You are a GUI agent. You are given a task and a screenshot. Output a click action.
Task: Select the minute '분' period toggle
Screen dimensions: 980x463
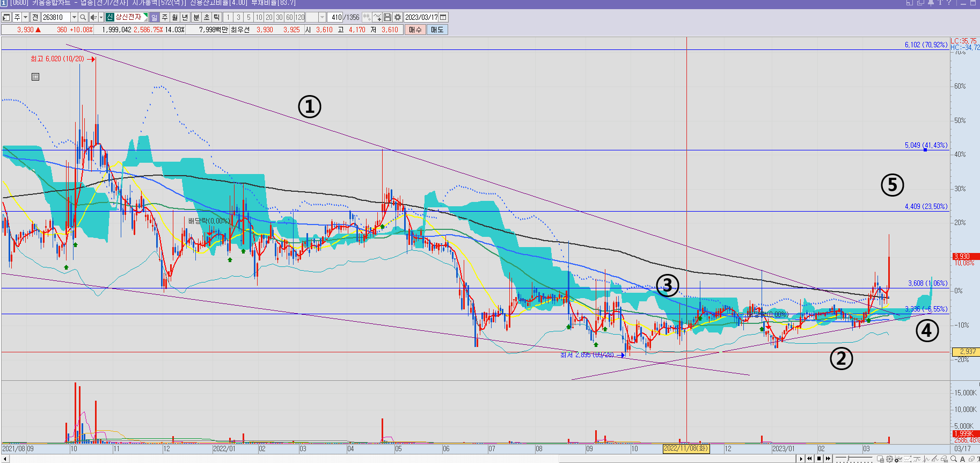(196, 17)
